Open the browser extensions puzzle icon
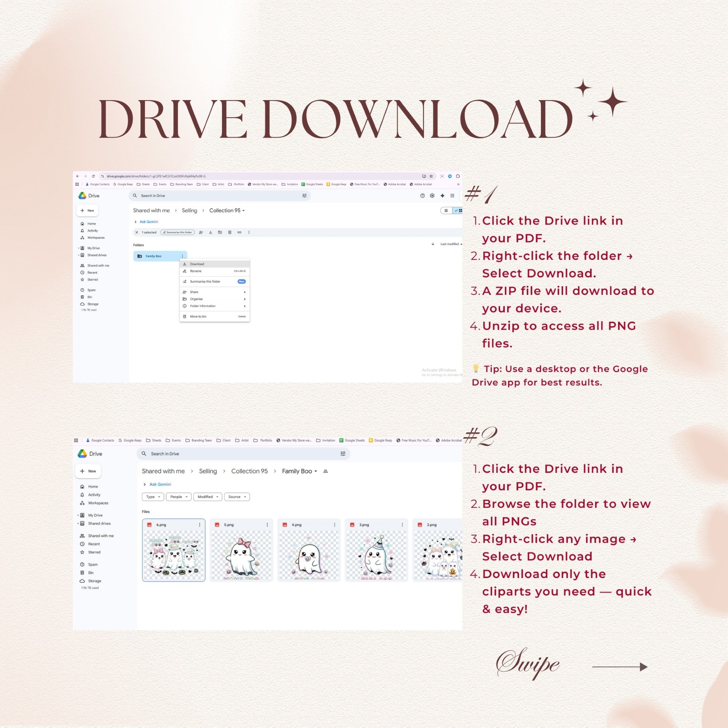Screen dimensions: 728x728 tap(458, 176)
